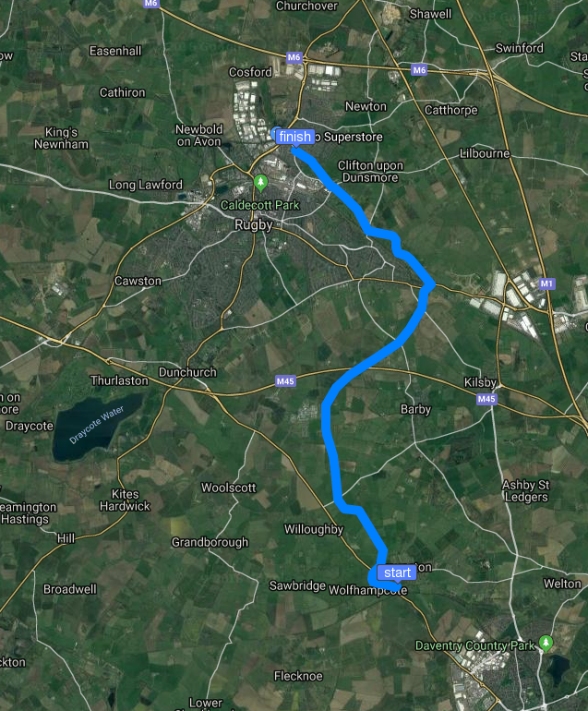588x711 pixels.
Task: Click the M45 shield near Dunchurch
Action: point(285,380)
